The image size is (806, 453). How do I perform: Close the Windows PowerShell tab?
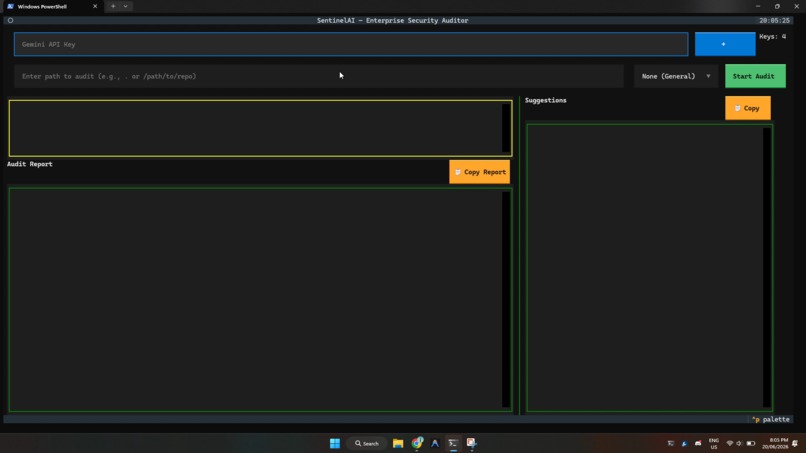click(95, 6)
